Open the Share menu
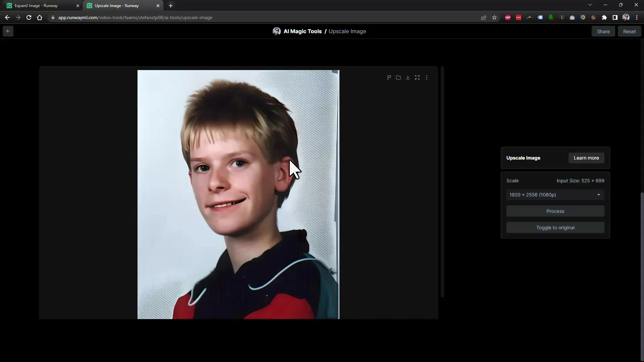Viewport: 644px width, 362px height. [x=604, y=32]
